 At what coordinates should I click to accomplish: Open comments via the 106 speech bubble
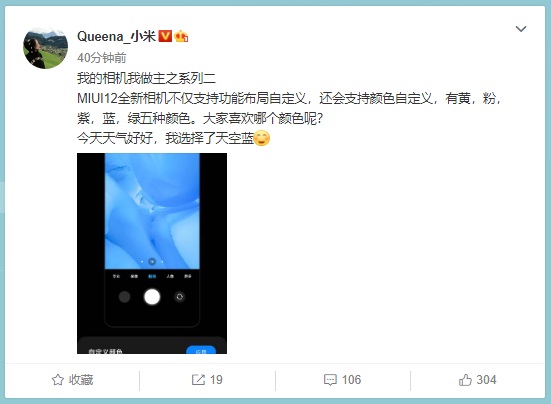coord(342,380)
